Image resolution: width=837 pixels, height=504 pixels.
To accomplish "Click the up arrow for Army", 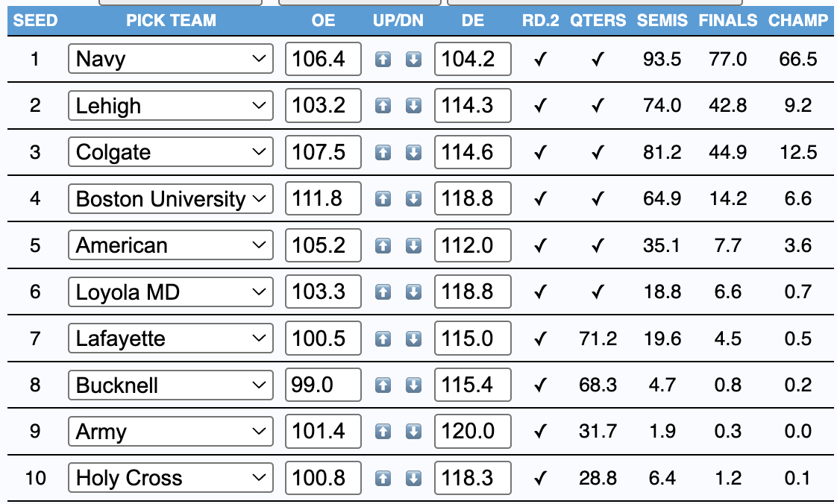I will (383, 432).
